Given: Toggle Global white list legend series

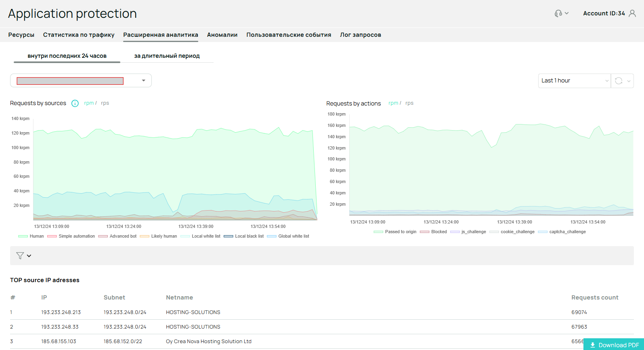Looking at the screenshot, I should (288, 236).
